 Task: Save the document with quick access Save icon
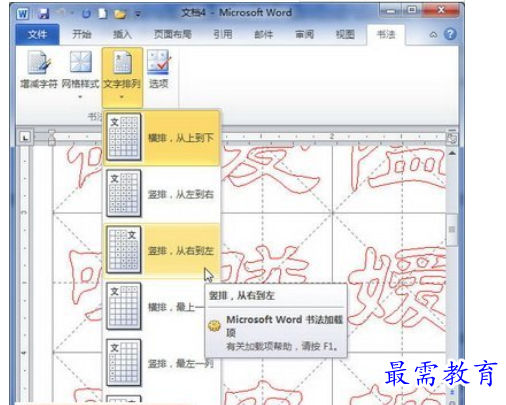click(44, 14)
